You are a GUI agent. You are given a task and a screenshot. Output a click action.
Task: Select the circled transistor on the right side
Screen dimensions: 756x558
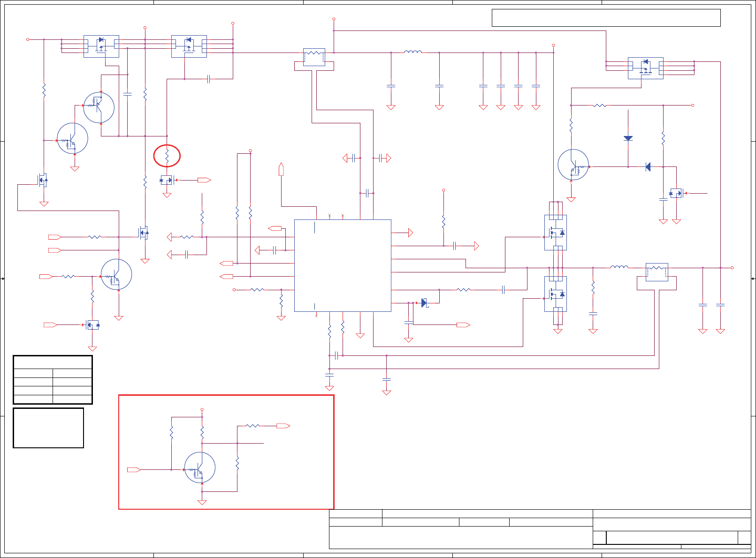[x=573, y=165]
